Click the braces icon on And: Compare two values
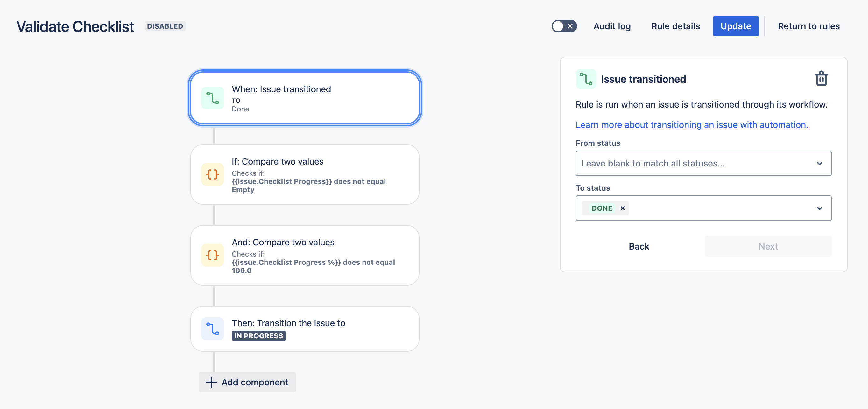This screenshot has width=868, height=409. [212, 255]
